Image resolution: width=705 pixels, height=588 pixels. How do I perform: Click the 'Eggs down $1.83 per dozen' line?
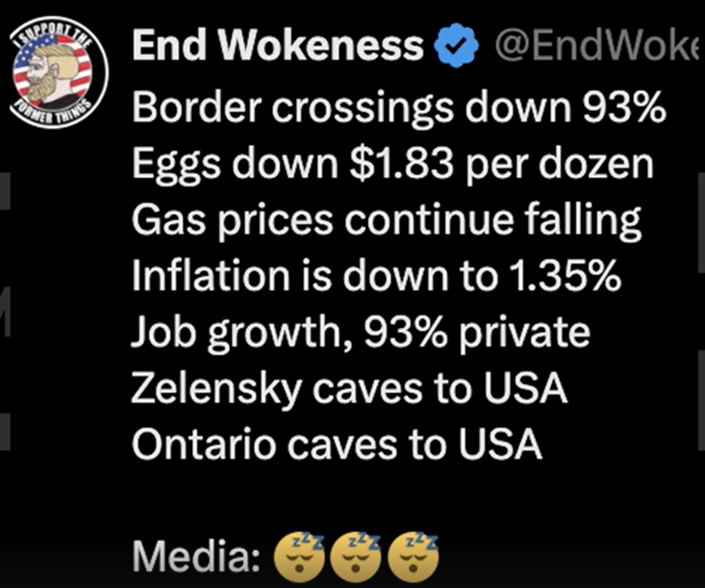click(x=393, y=163)
